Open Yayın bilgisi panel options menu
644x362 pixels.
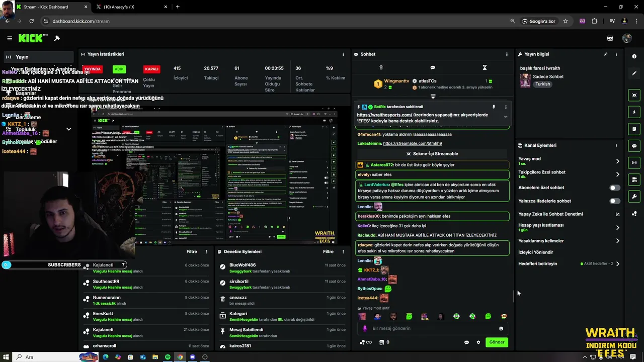coord(616,54)
